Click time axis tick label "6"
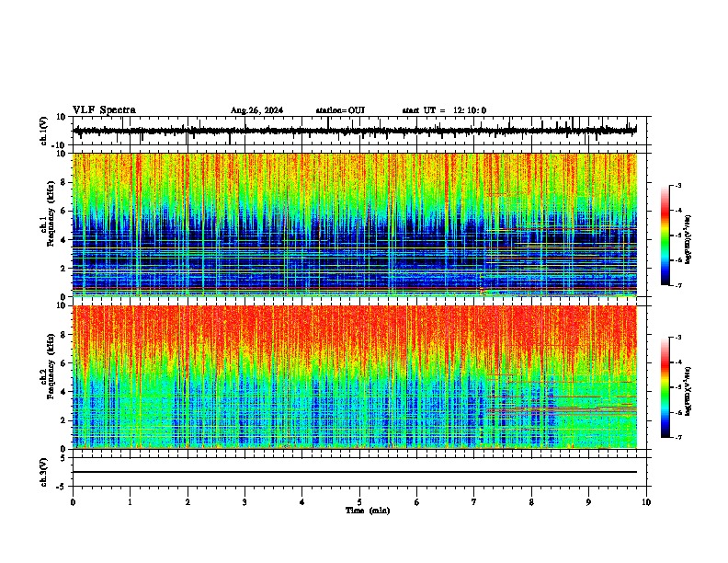 [417, 502]
